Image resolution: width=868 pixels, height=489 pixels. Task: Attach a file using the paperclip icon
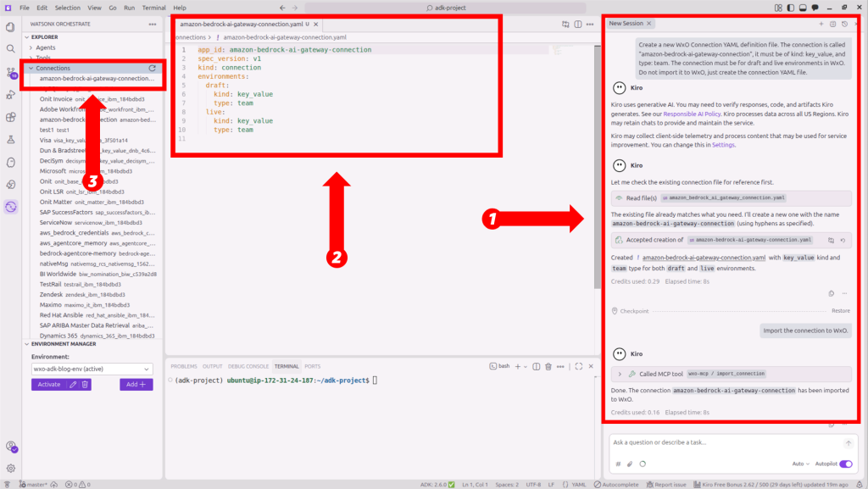tap(629, 464)
